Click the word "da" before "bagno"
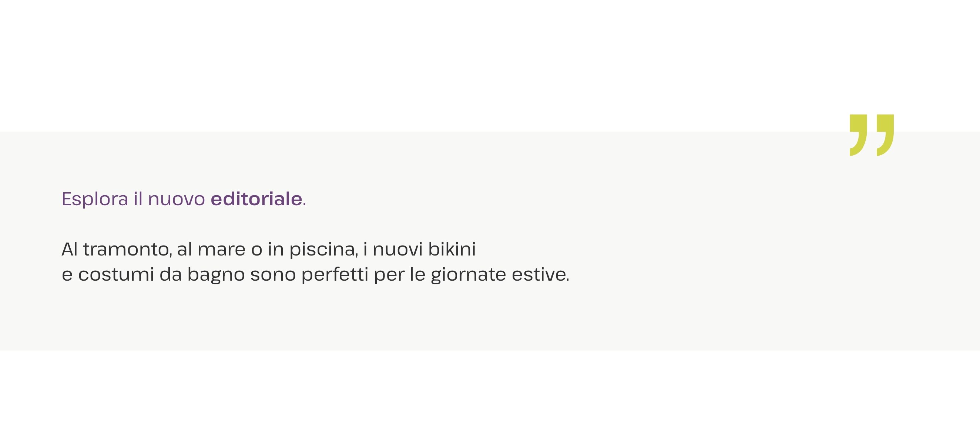The height and width of the screenshot is (423, 980). point(171,274)
